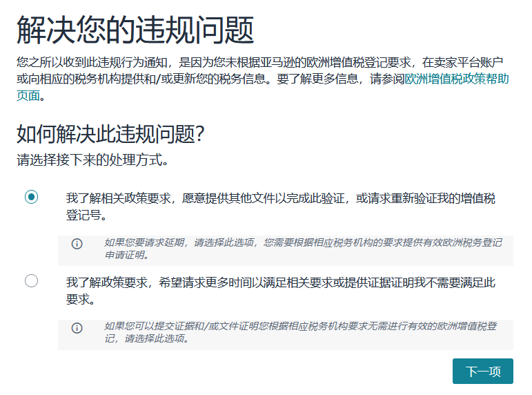Click the info icon beside the evidence submission hint
This screenshot has width=532, height=395.
(77, 328)
